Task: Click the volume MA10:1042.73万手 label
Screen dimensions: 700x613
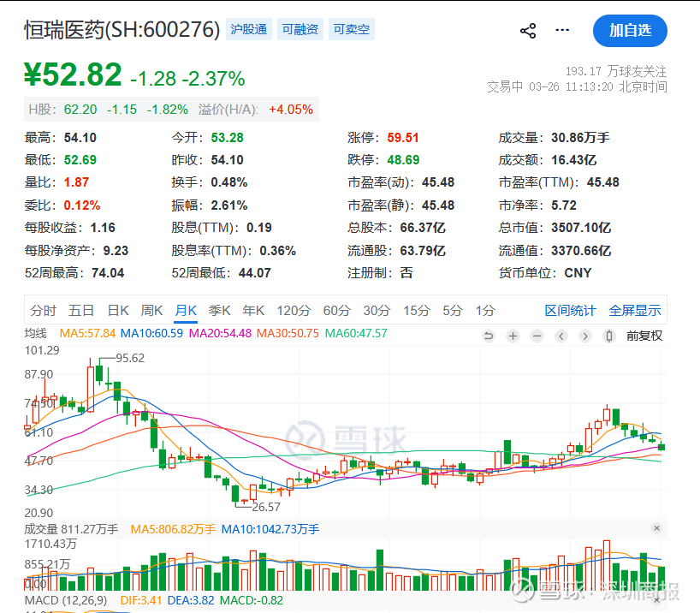Action: [x=270, y=529]
